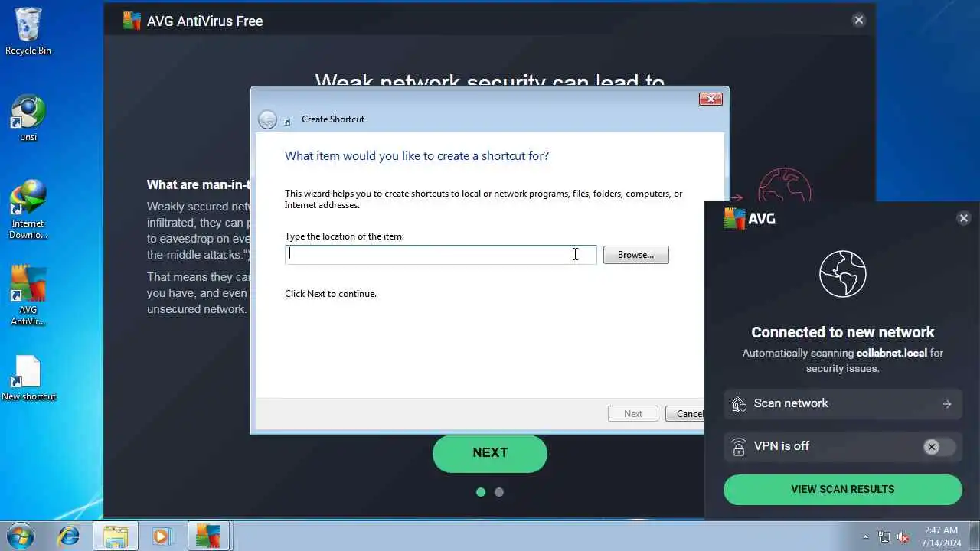Click the 'Create Shortcut' title text
The height and width of the screenshot is (551, 980).
(x=333, y=119)
